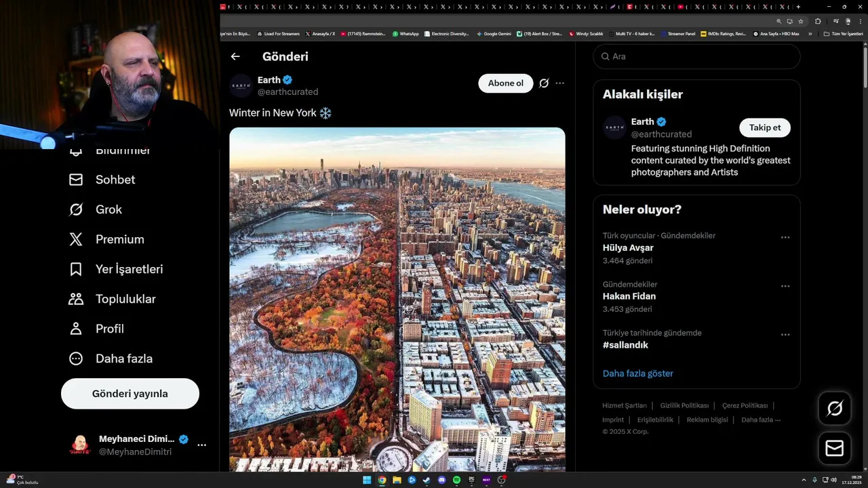This screenshot has width=868, height=488.
Task: Expand the Daha fazla footer menu
Action: [x=761, y=420]
